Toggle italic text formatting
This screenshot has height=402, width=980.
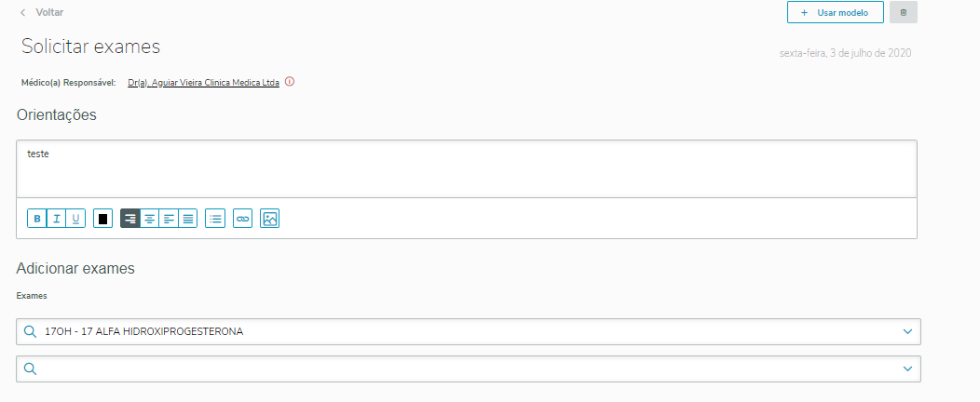(x=57, y=219)
